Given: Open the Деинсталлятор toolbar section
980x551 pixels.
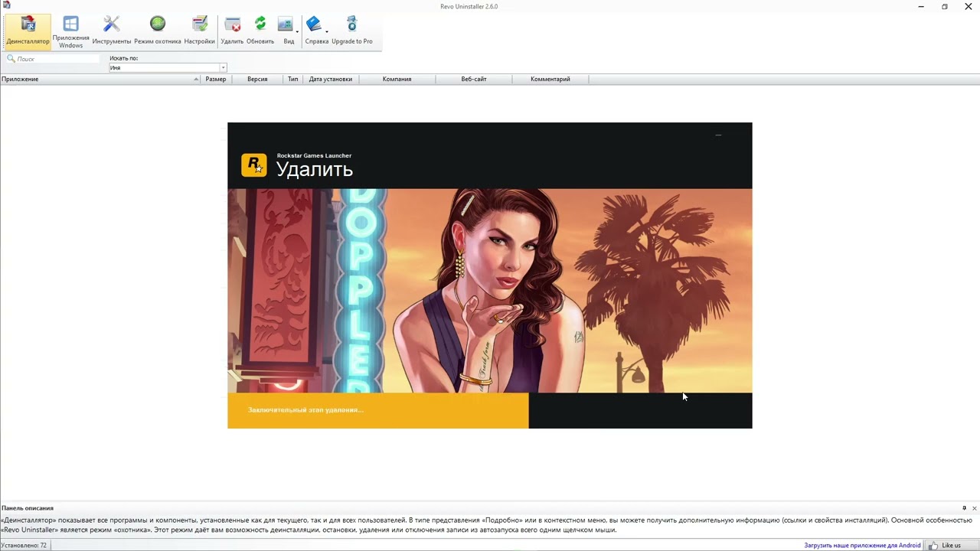Looking at the screenshot, I should tap(28, 31).
